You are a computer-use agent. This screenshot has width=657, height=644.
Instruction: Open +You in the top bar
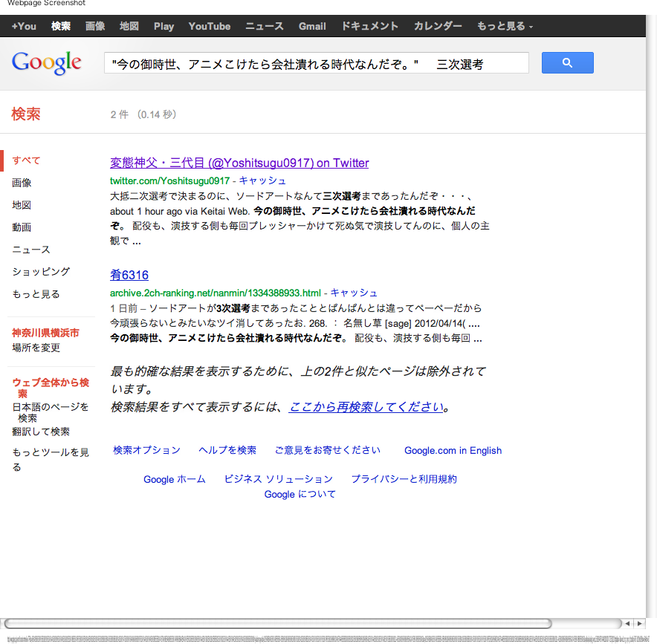(24, 27)
